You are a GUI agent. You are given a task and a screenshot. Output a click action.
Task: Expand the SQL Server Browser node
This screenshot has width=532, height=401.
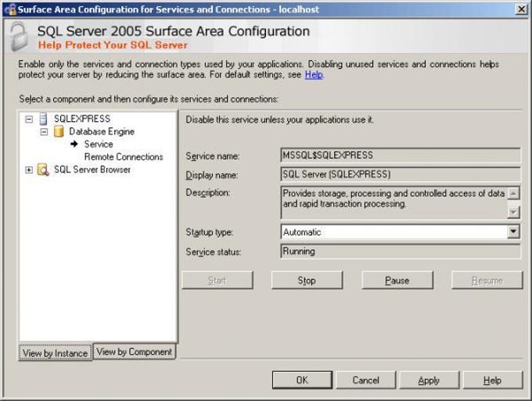[x=29, y=170]
